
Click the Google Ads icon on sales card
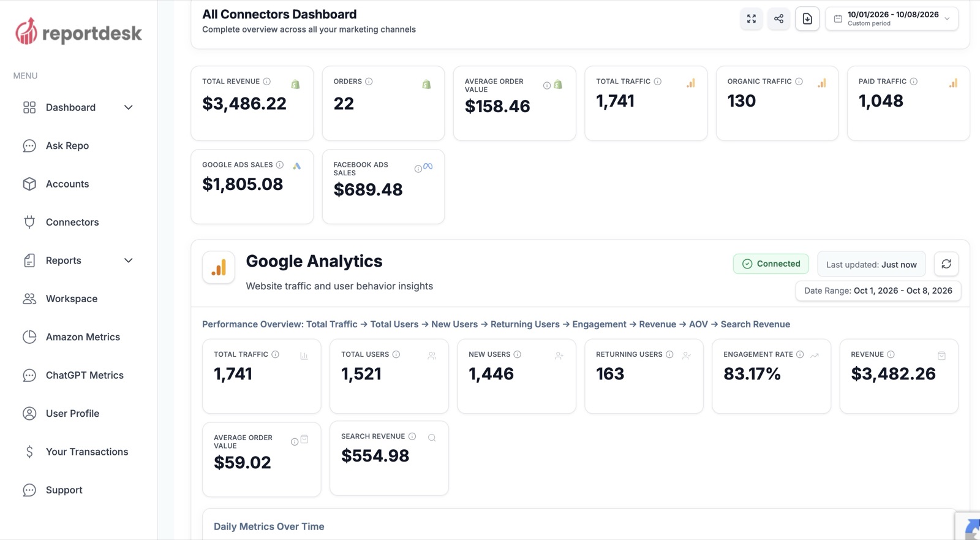click(297, 165)
